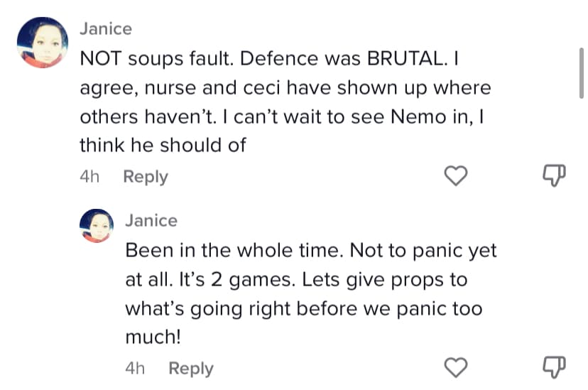Tap the heart on the reply comment
This screenshot has height=390, width=588.
[x=457, y=367]
